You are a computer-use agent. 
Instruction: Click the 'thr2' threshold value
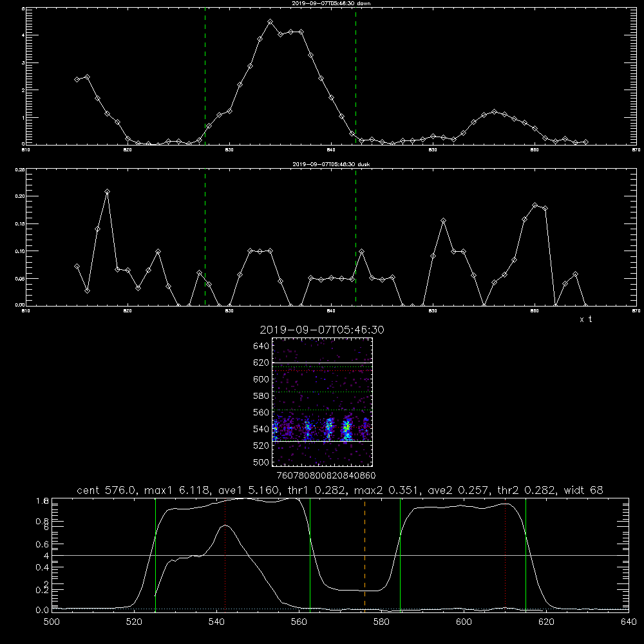526,490
